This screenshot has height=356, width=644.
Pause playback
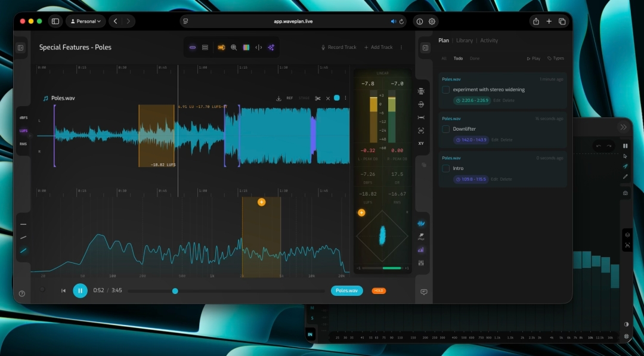point(80,291)
